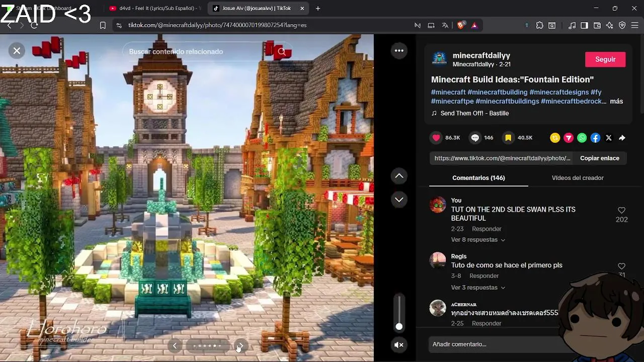
Task: Open a new browser tab
Action: coord(318,9)
